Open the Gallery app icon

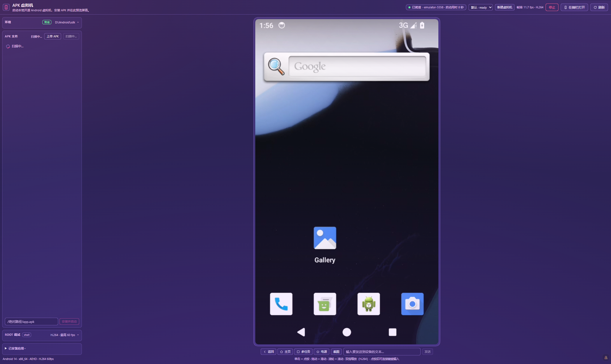pos(325,238)
